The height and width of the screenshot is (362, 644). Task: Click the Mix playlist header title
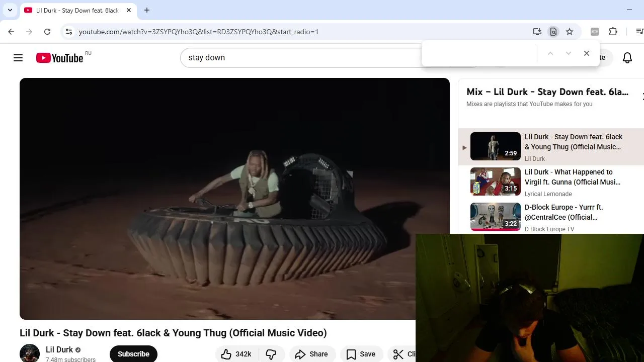pyautogui.click(x=547, y=92)
